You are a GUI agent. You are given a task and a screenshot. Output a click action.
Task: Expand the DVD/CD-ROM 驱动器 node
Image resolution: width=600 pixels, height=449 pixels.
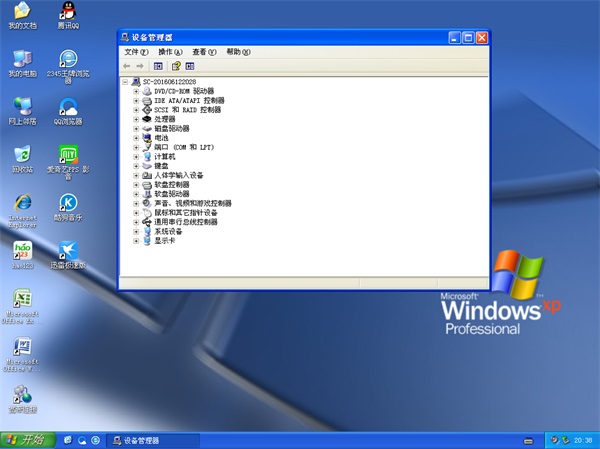pos(136,91)
